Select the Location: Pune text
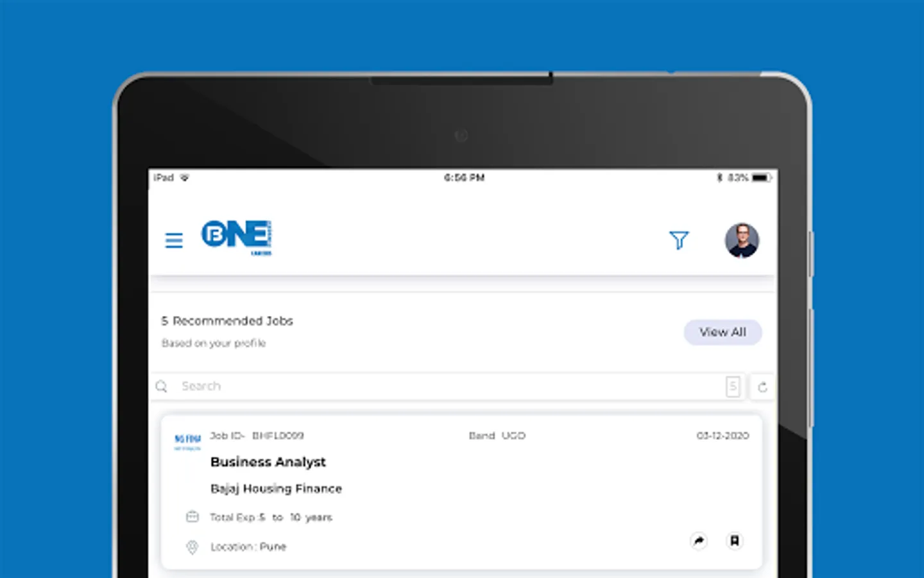924x578 pixels. 248,547
